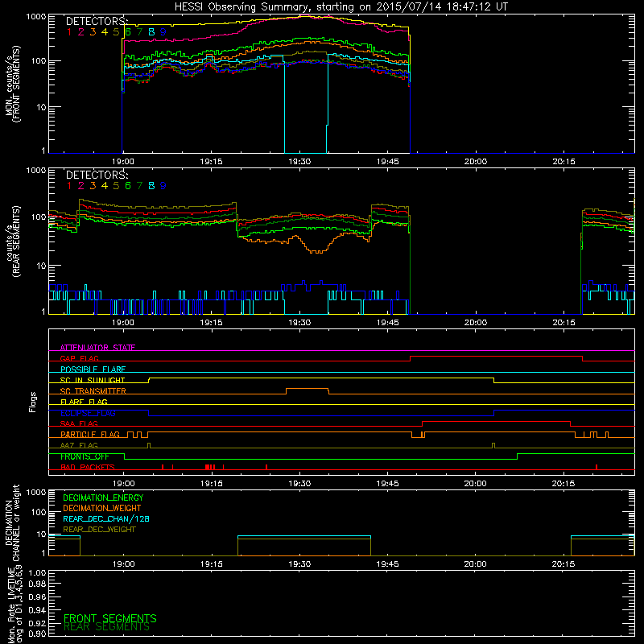Click the 'FLARE_FLAG' flag label
Viewport: 644px width, 644px height.
pos(84,402)
